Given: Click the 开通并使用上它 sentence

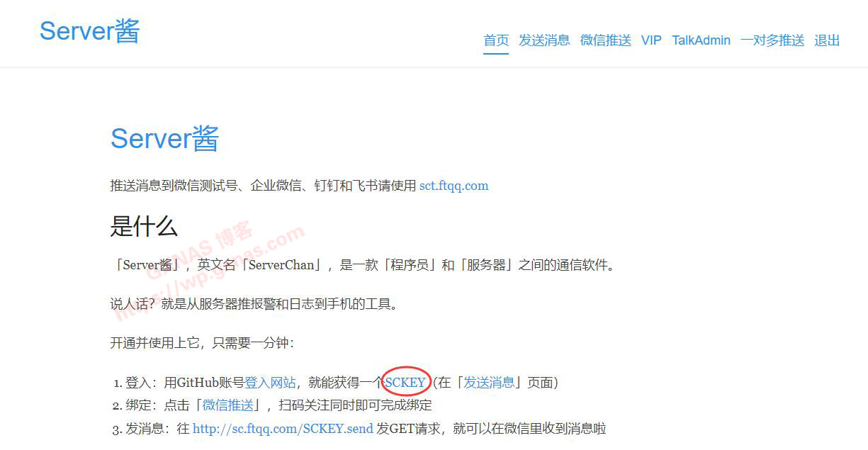Looking at the screenshot, I should coord(202,343).
